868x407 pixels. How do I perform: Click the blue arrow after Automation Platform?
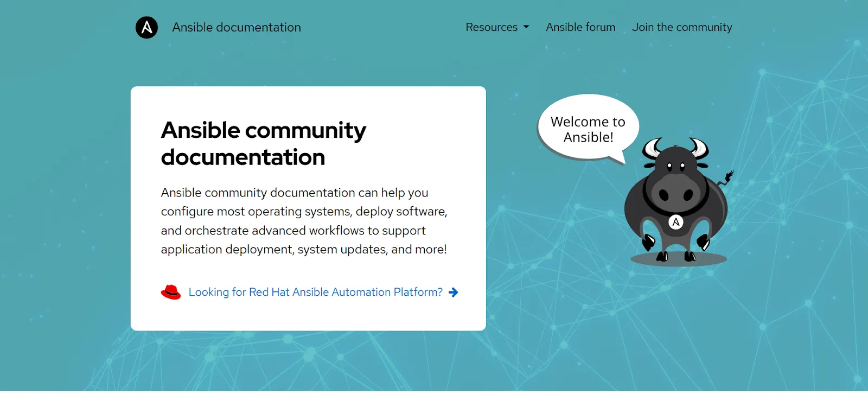pyautogui.click(x=454, y=292)
